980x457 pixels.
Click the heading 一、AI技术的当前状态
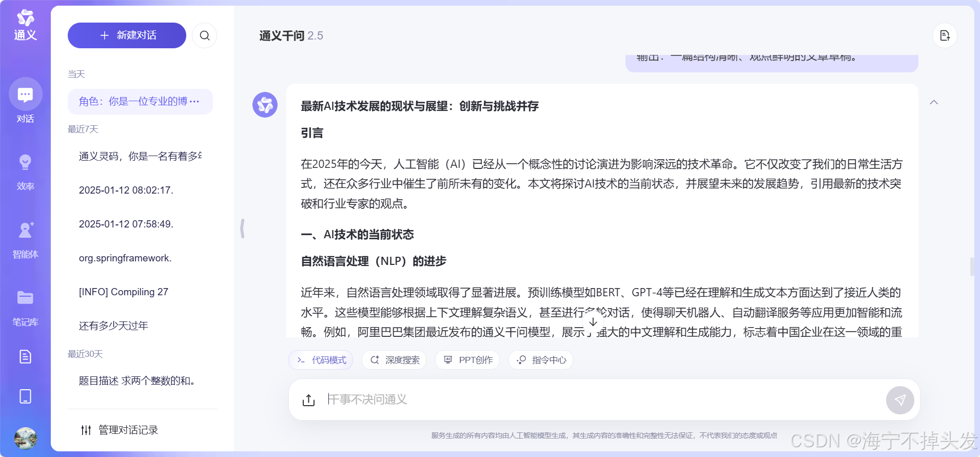357,235
